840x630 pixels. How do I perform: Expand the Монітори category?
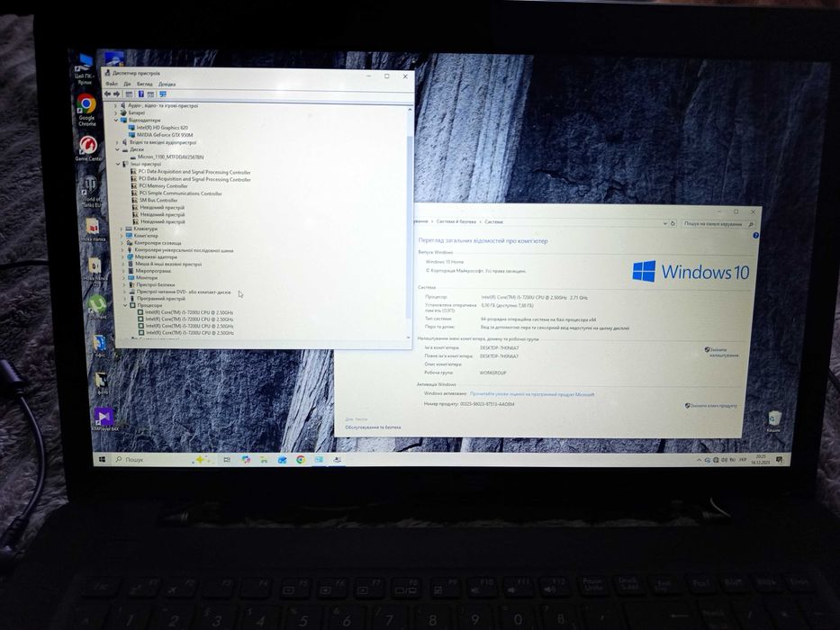123,278
